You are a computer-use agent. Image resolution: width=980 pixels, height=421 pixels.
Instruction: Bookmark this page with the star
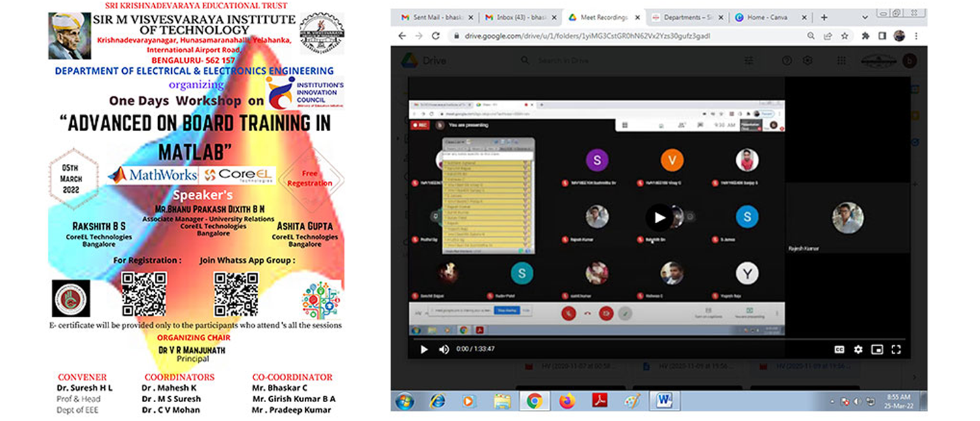(845, 36)
